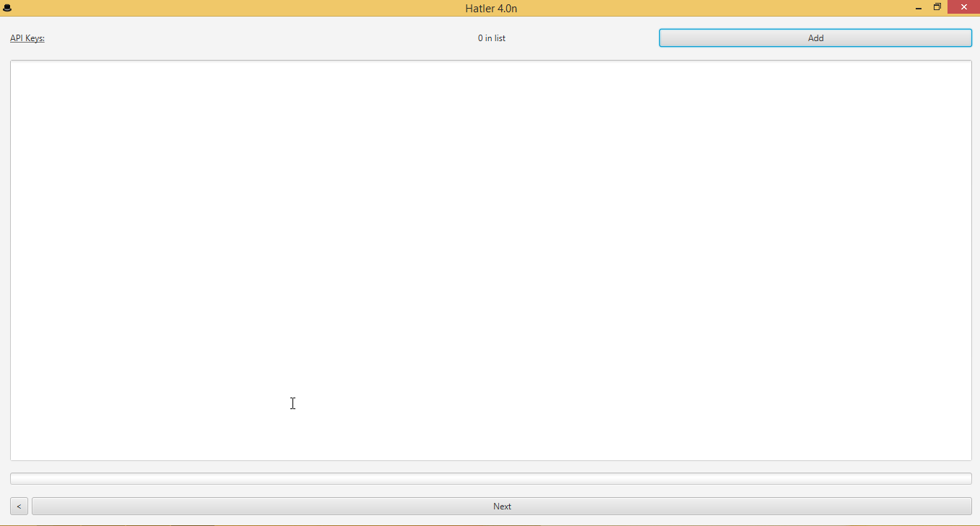This screenshot has height=526, width=980.
Task: Click the API Keys label
Action: [x=27, y=38]
